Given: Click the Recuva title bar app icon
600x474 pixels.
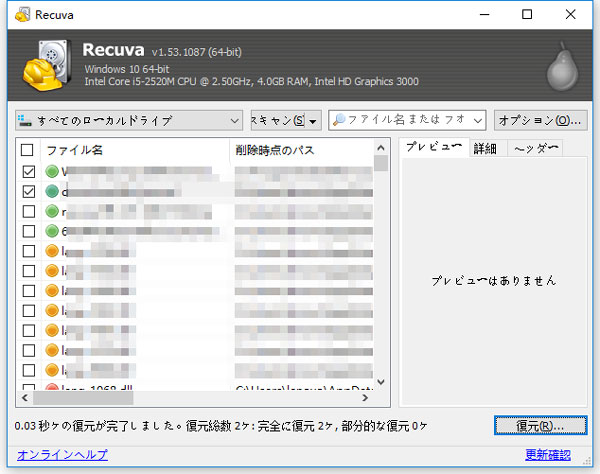Looking at the screenshot, I should click(23, 15).
